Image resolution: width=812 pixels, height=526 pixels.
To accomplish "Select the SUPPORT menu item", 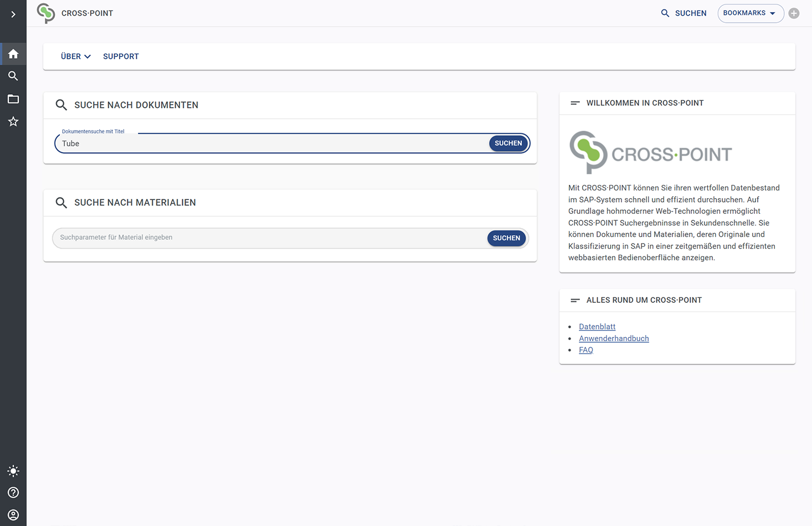I will point(121,56).
